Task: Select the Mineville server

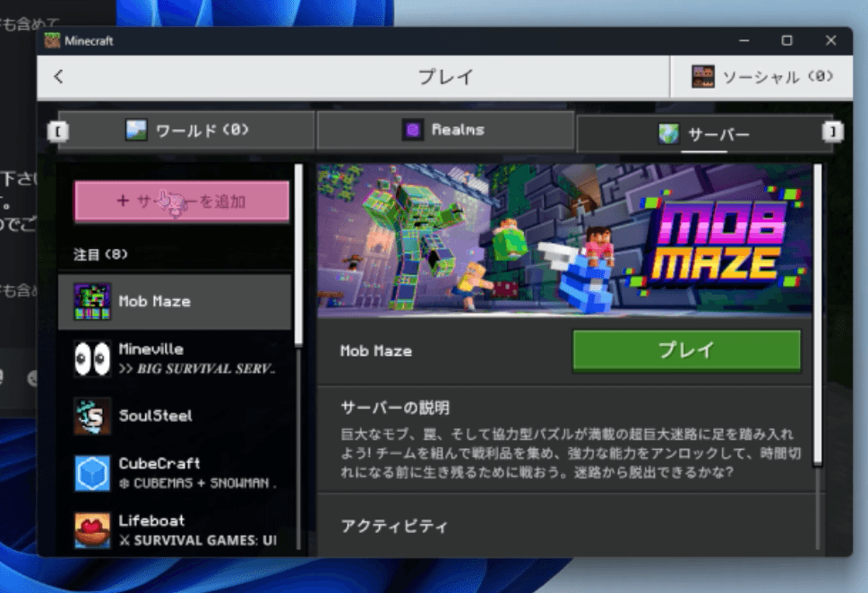Action: (175, 359)
